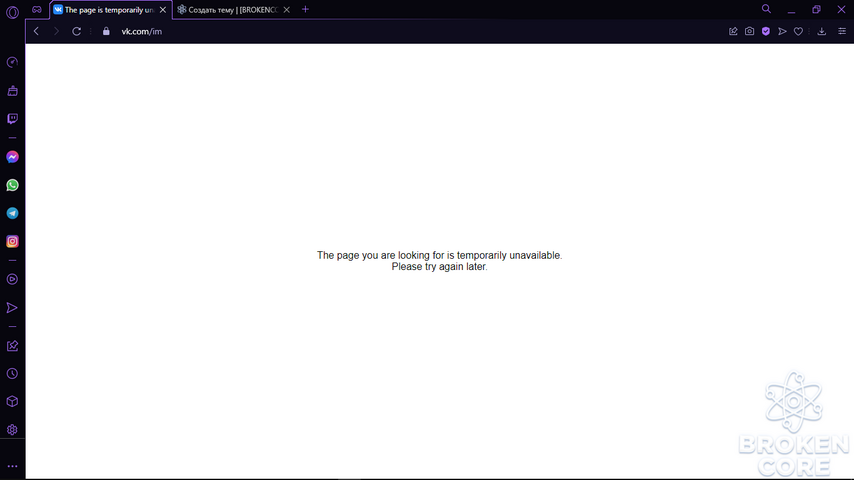Open Facebook Messenger in sidebar
Viewport: 854px width, 480px height.
(x=13, y=157)
